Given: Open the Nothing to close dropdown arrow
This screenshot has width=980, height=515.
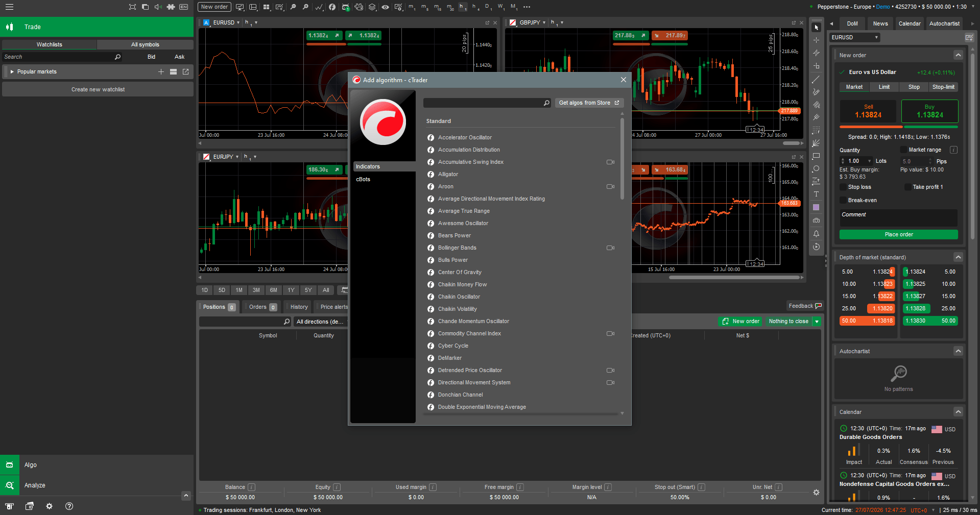Looking at the screenshot, I should 817,322.
